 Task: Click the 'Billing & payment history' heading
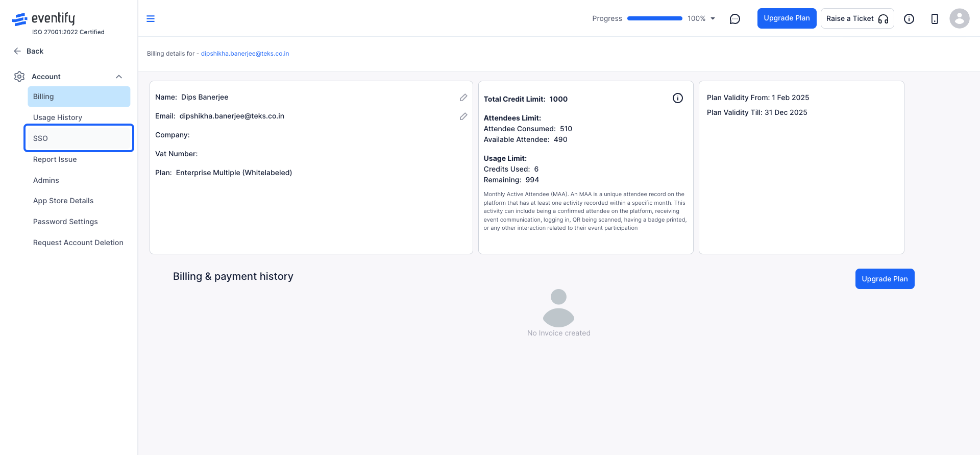click(233, 276)
